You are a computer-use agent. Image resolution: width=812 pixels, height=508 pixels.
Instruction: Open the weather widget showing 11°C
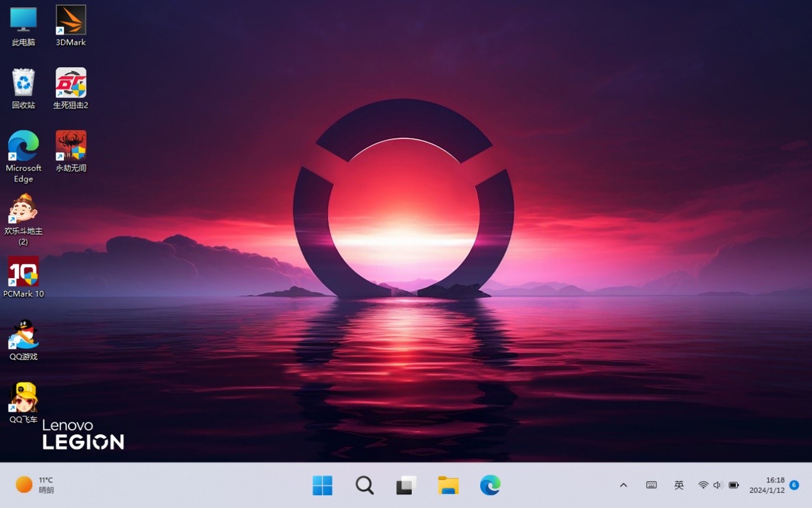35,485
